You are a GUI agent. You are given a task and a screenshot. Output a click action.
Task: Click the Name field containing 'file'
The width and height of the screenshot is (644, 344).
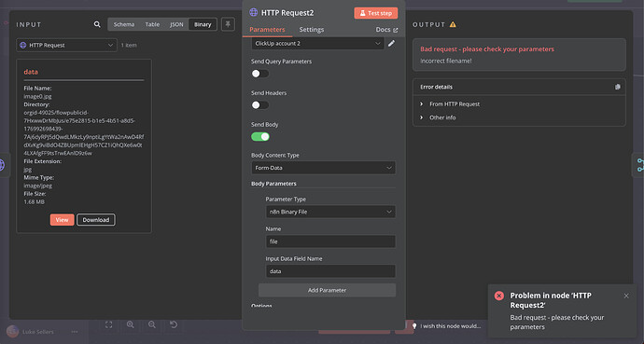click(330, 241)
